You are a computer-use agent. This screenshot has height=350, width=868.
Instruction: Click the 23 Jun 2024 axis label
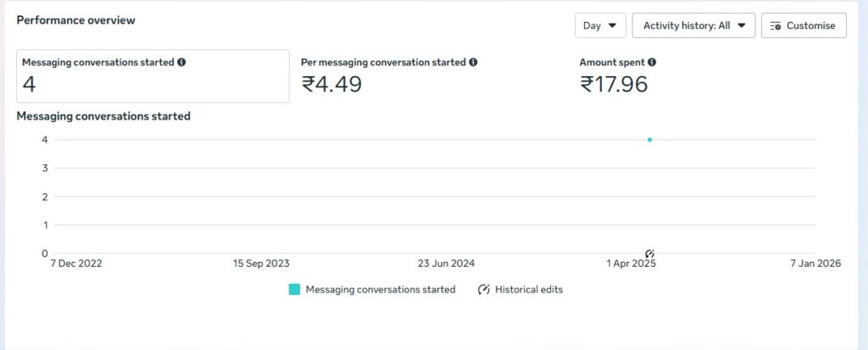point(446,264)
